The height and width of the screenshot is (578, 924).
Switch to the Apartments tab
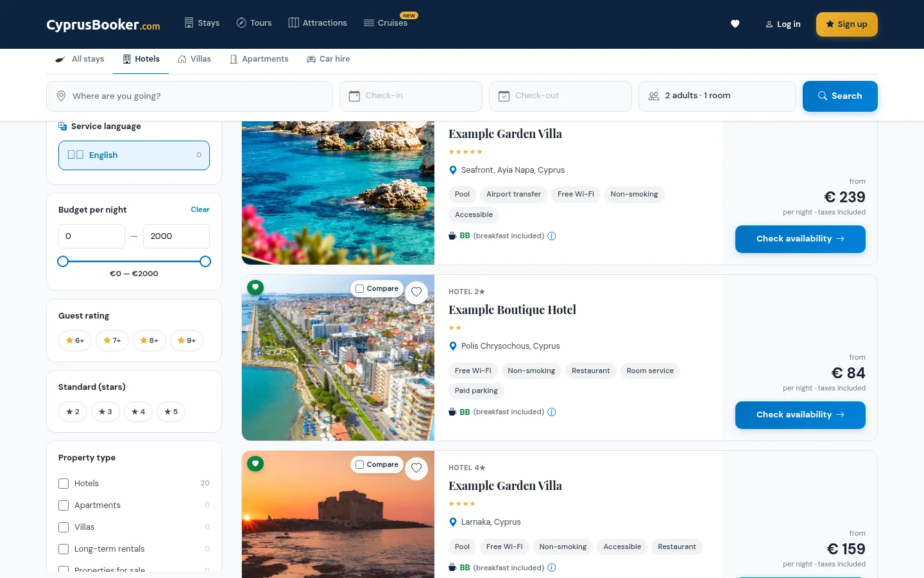[x=259, y=59]
